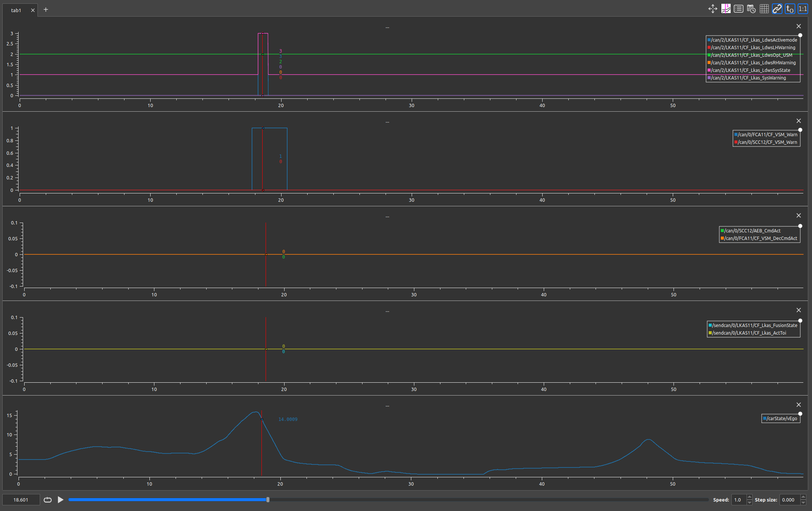The width and height of the screenshot is (812, 511).
Task: Click the playback time slider handle
Action: pos(268,500)
